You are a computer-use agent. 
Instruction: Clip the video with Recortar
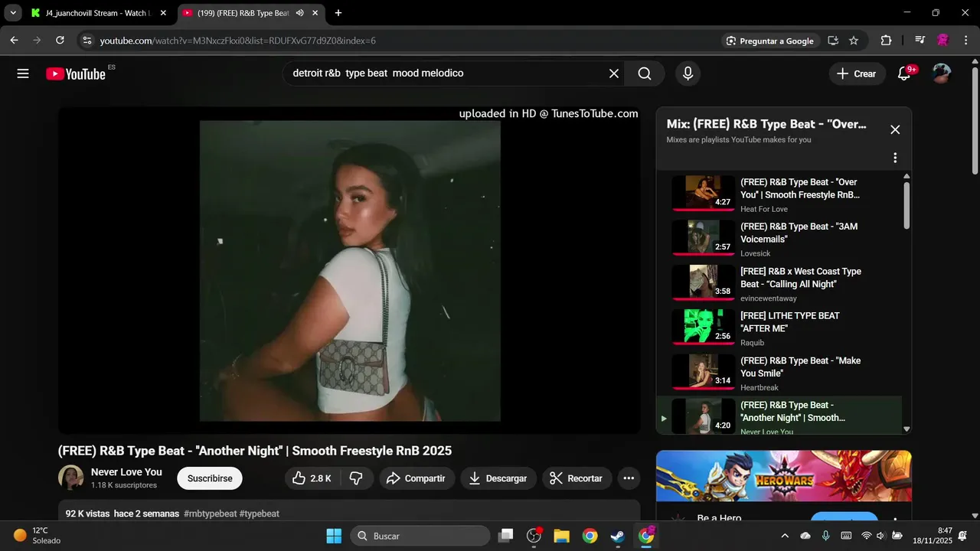(x=577, y=478)
